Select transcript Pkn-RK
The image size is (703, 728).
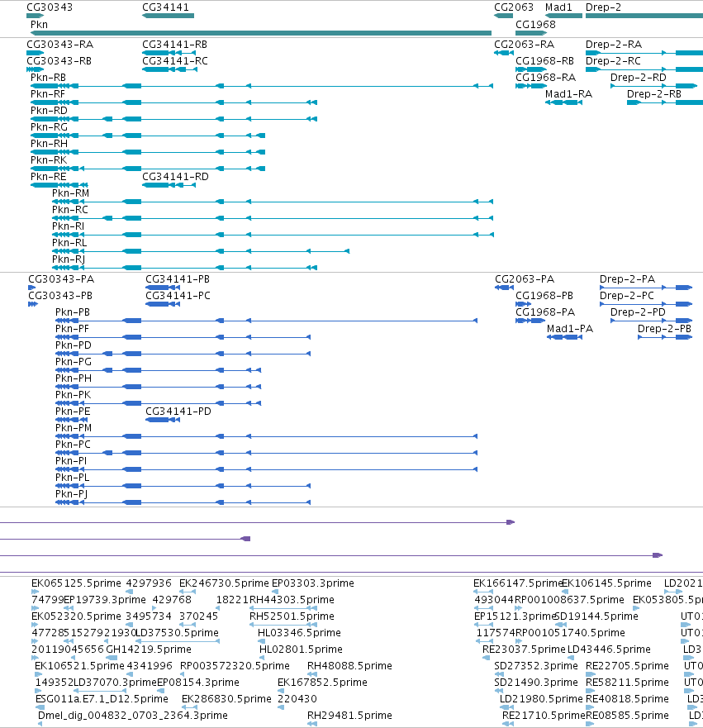tap(148, 169)
